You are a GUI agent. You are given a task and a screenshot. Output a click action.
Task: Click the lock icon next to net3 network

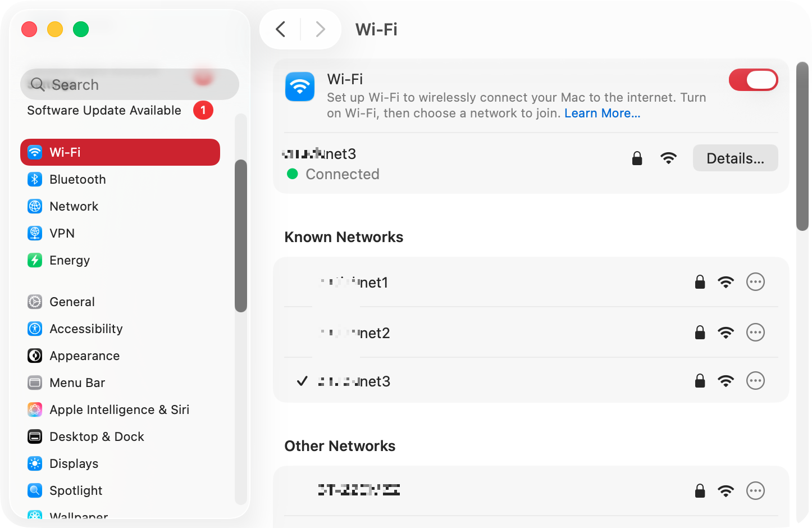pos(637,158)
